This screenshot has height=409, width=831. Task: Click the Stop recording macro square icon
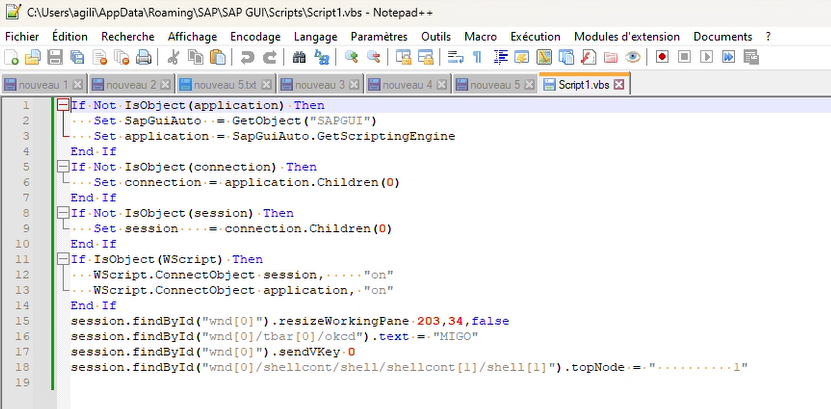[x=684, y=57]
